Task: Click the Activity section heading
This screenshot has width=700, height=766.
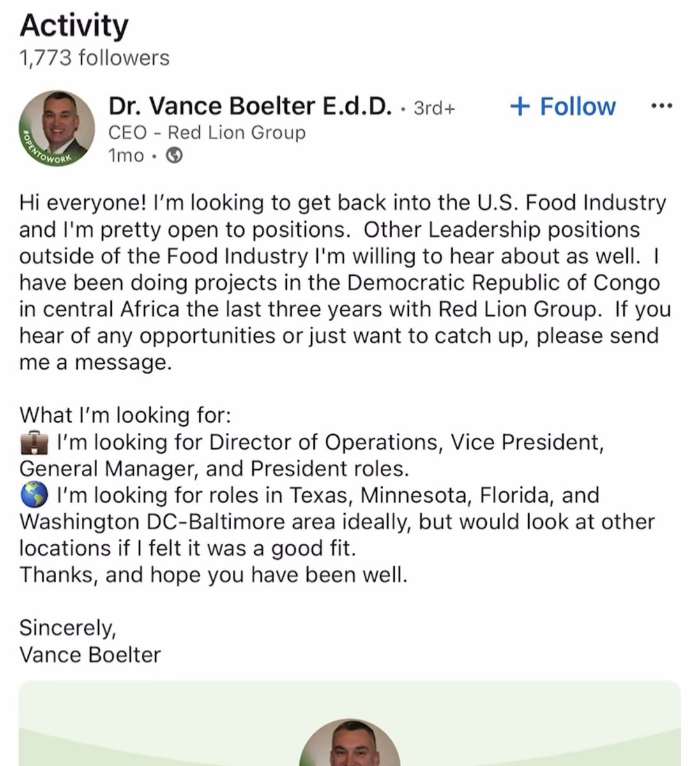Action: click(x=74, y=26)
